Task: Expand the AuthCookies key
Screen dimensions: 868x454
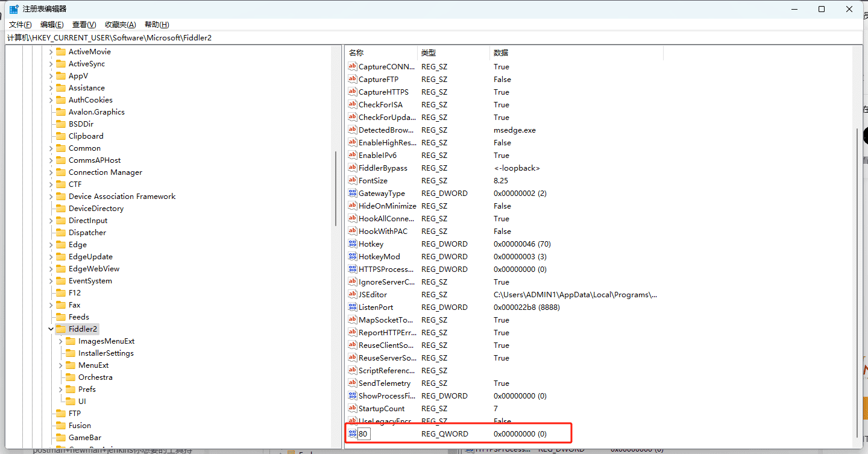Action: pos(51,100)
